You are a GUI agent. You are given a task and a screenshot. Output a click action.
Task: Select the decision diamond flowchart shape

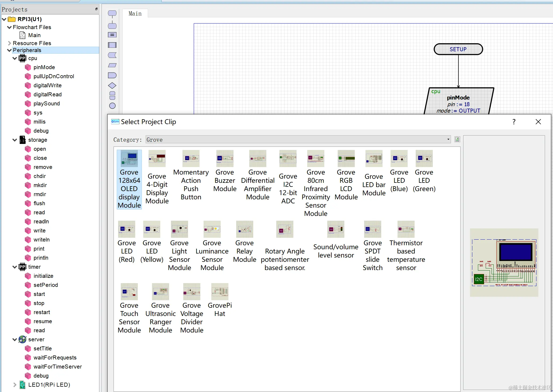tap(112, 86)
